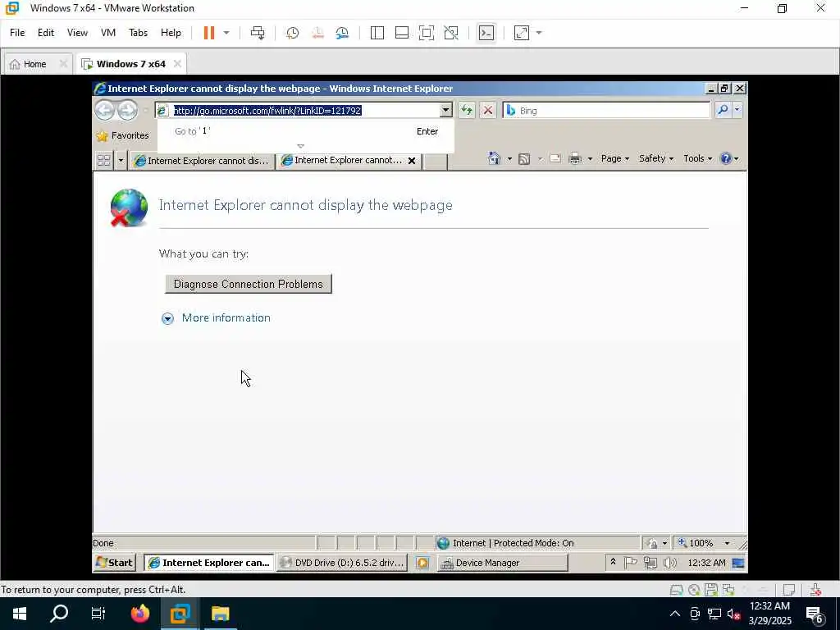Click the Protected Mode status text
The image size is (840, 630).
click(514, 543)
